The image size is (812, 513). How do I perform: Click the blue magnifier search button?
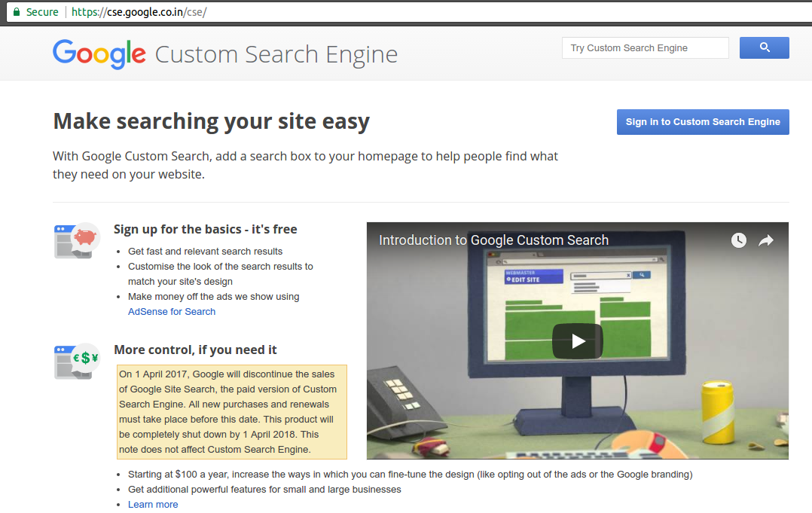[764, 47]
